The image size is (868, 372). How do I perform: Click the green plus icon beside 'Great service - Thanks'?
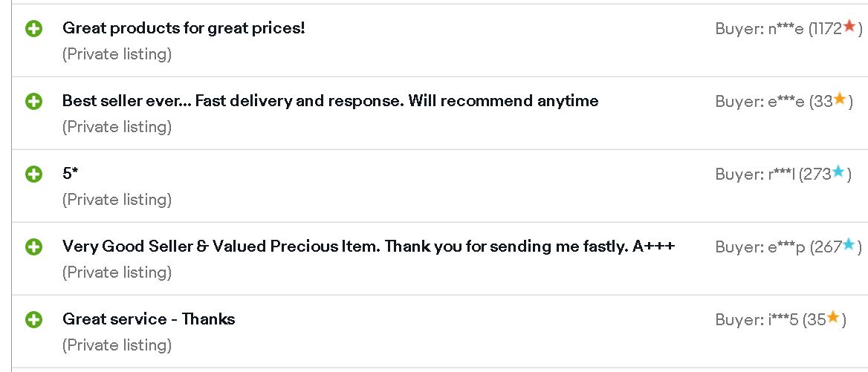(x=33, y=319)
